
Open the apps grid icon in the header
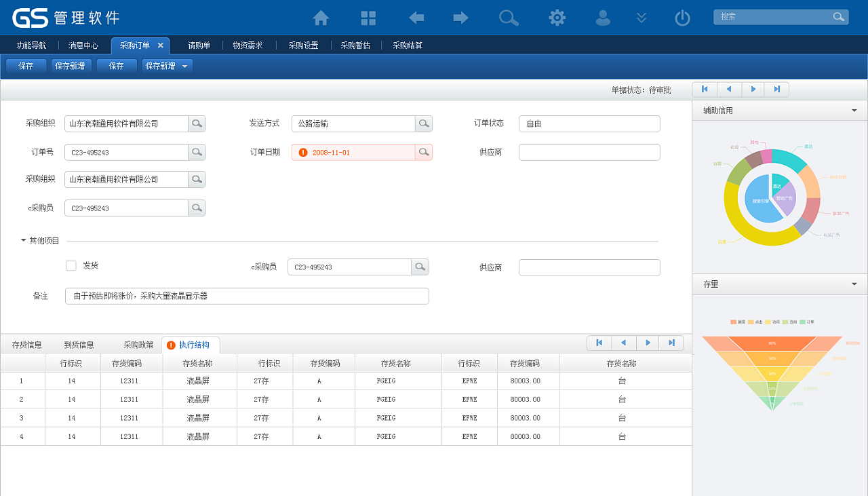368,18
